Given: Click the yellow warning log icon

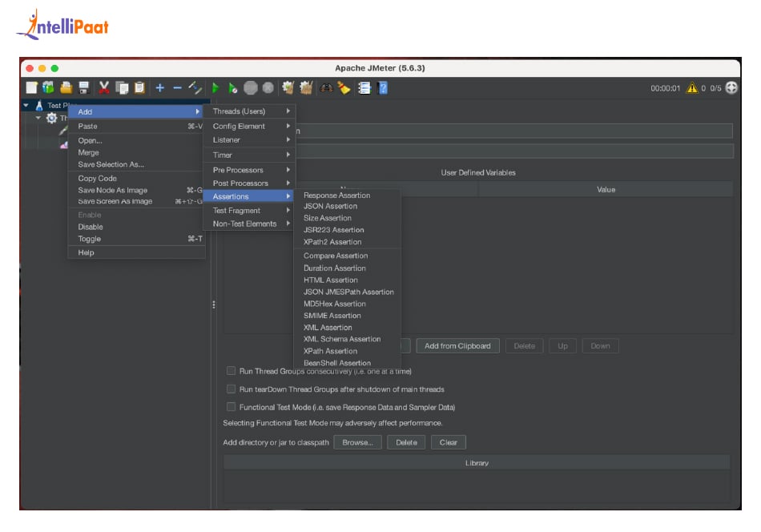Looking at the screenshot, I should point(692,88).
